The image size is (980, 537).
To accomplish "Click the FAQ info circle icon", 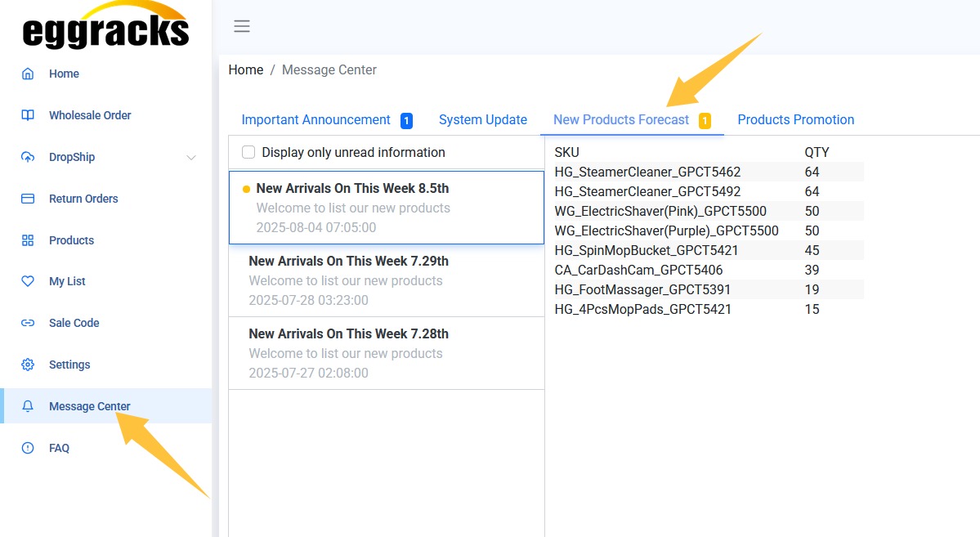I will tap(28, 448).
